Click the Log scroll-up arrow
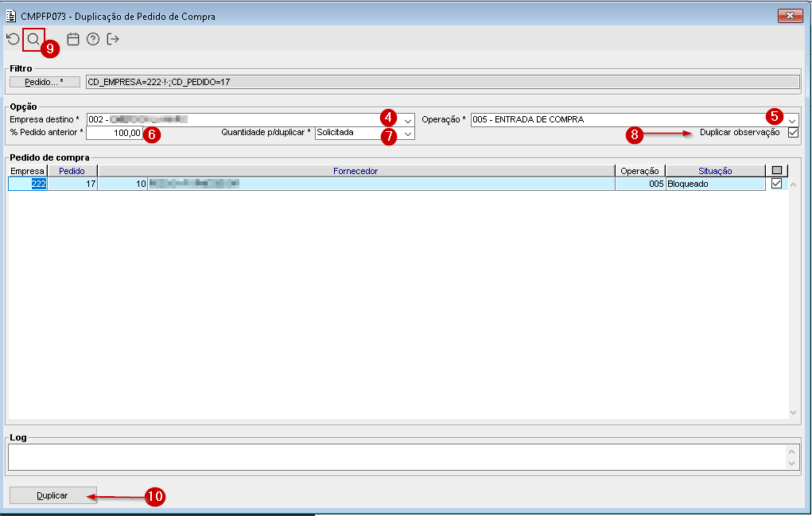Viewport: 812px width, 516px height. click(791, 452)
